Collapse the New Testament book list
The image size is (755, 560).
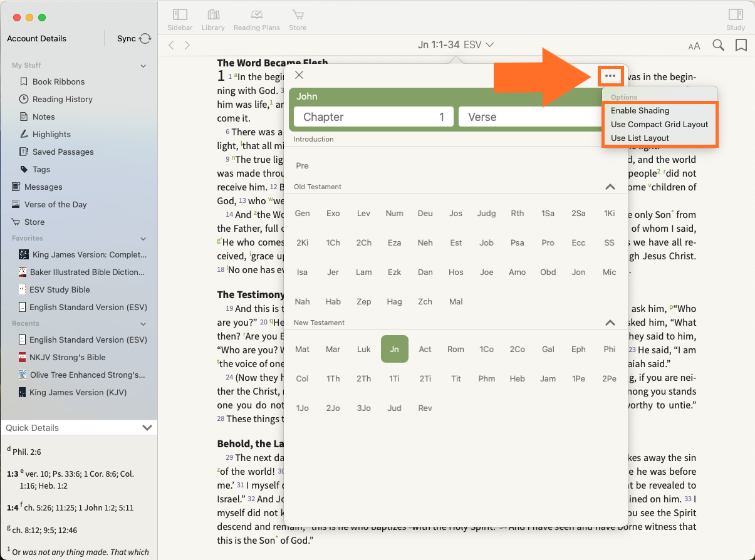(x=610, y=323)
